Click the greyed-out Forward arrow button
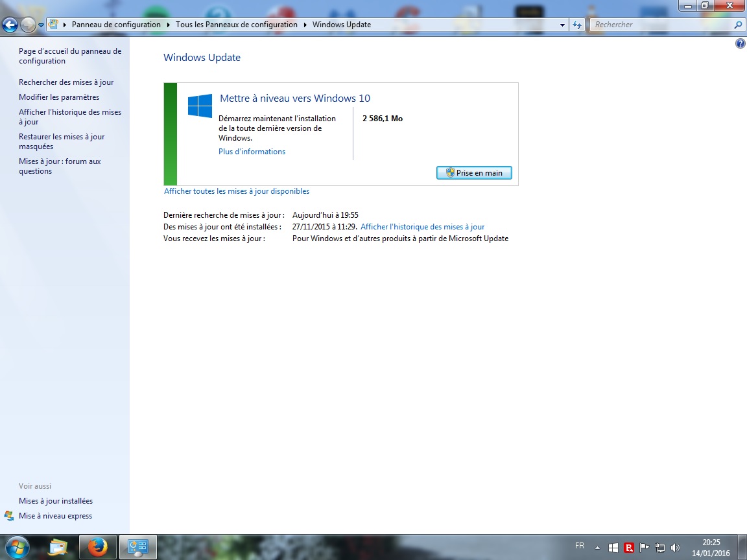This screenshot has height=560, width=747. pyautogui.click(x=28, y=25)
